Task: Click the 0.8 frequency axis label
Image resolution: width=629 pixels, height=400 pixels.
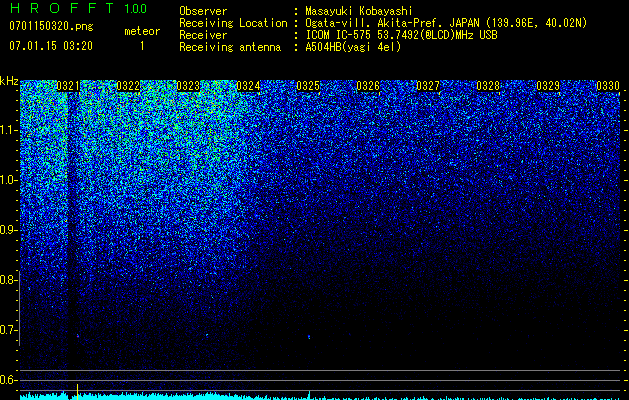Action: [x=8, y=280]
